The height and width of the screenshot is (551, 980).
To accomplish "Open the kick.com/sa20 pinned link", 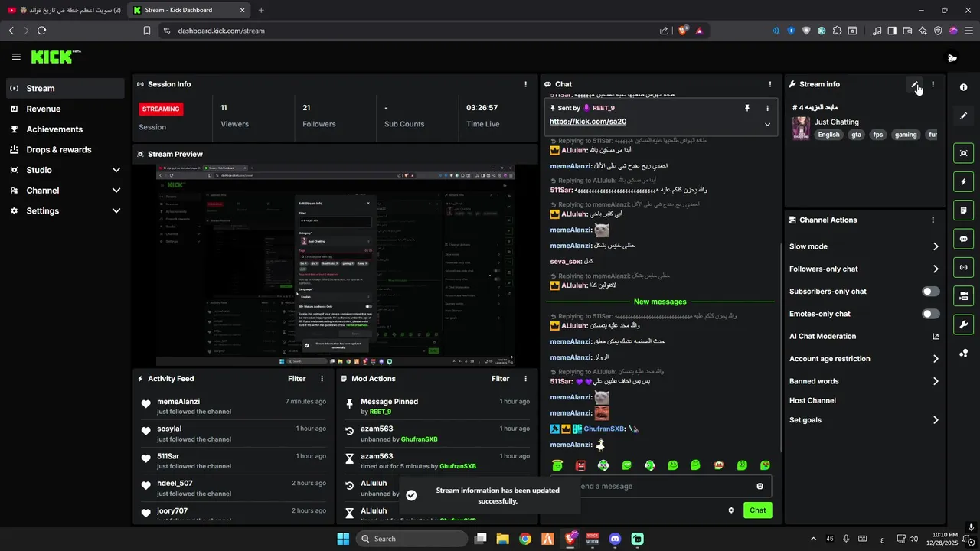I will click(x=587, y=122).
